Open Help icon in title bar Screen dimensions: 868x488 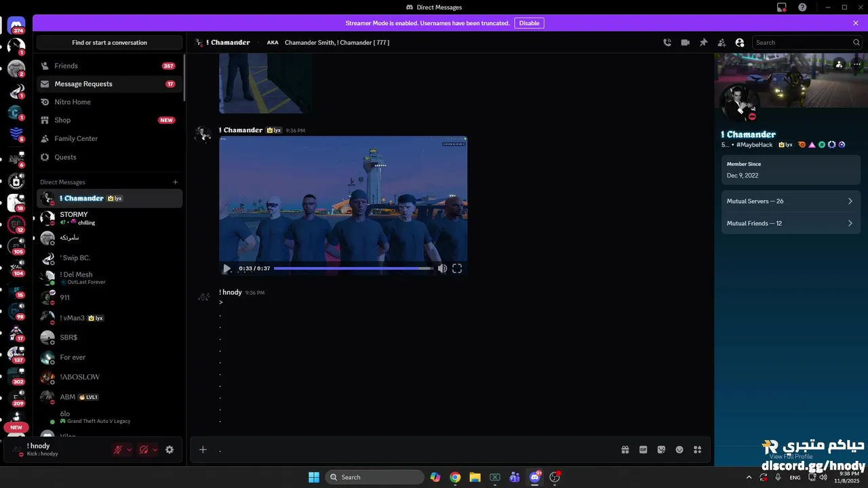click(x=802, y=7)
